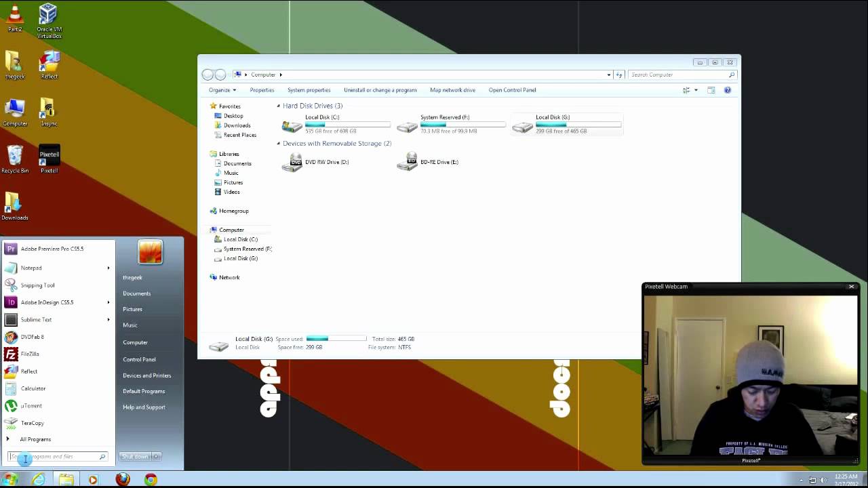Select the Insync desktop shortcut
Screen dimensions: 868x488
(x=49, y=113)
